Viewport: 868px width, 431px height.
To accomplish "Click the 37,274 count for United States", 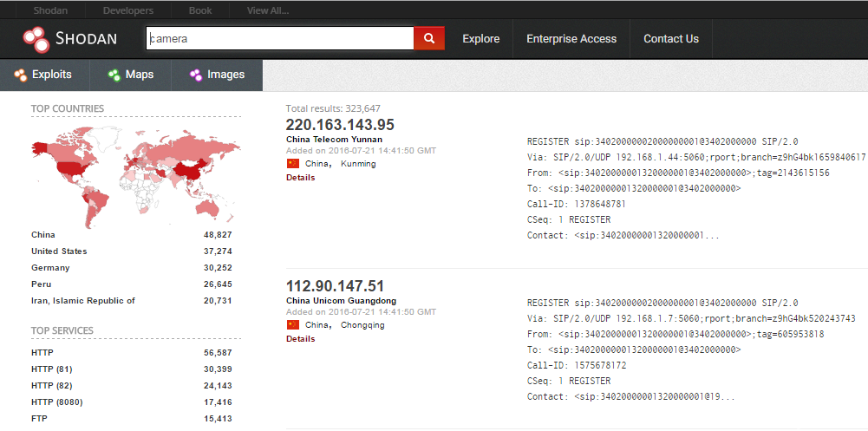I will pyautogui.click(x=218, y=251).
